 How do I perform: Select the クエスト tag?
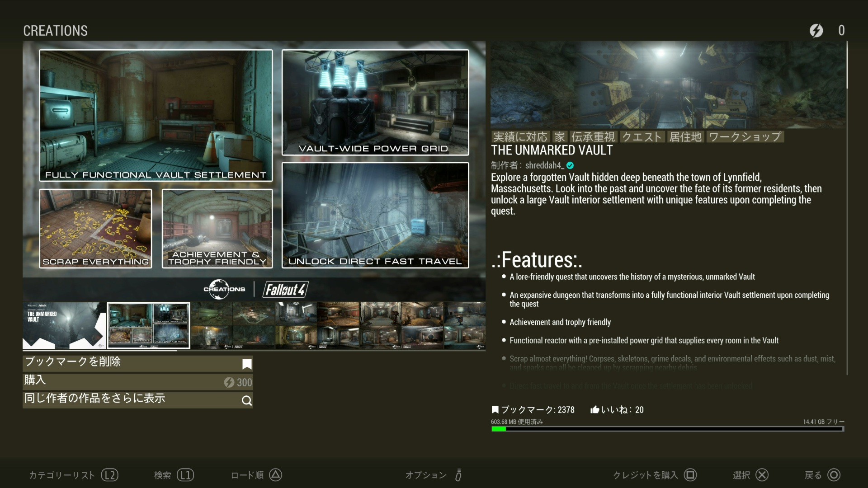pos(642,136)
